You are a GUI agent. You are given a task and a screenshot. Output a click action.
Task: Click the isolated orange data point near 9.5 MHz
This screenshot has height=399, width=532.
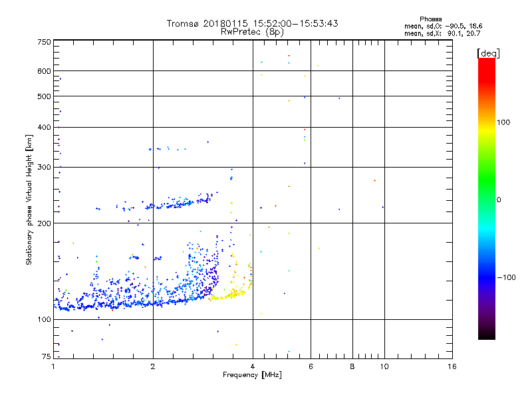point(374,180)
